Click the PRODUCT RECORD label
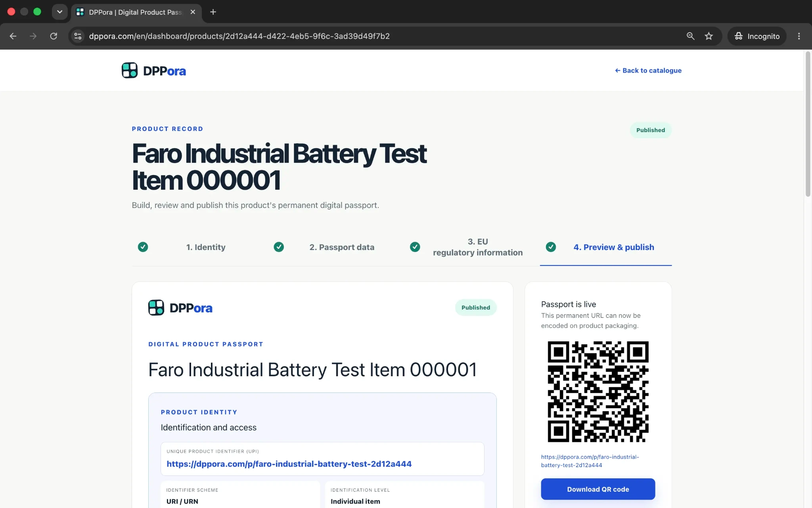Screen dimensions: 812x508 tap(167, 129)
